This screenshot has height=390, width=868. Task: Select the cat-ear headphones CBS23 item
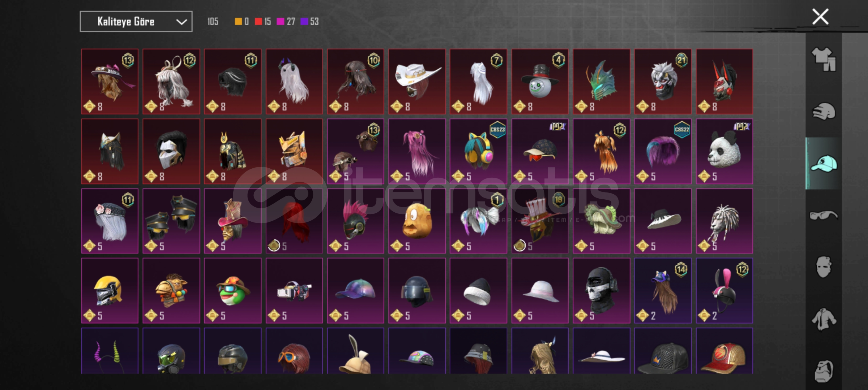click(478, 151)
